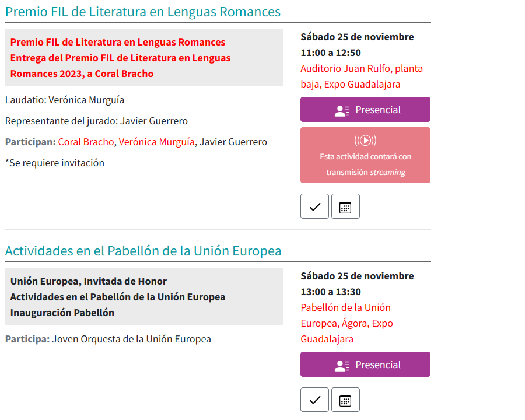Add Premio FIL event to calendar
Image resolution: width=525 pixels, height=420 pixels.
click(345, 206)
